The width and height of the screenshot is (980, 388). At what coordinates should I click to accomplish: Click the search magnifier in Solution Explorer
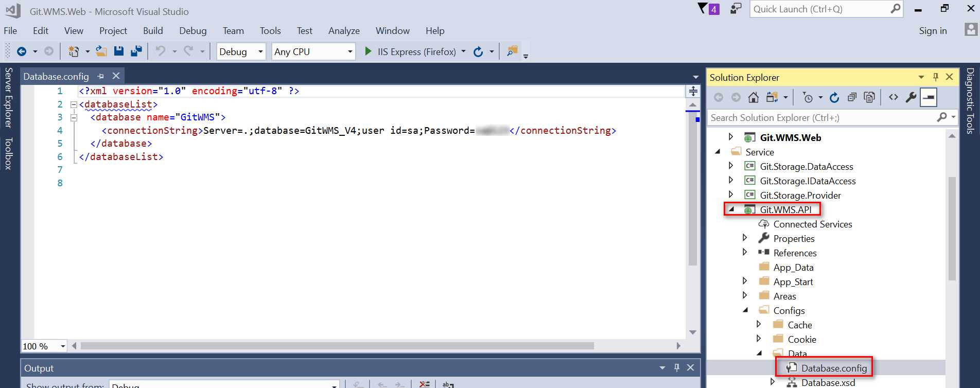(x=942, y=117)
